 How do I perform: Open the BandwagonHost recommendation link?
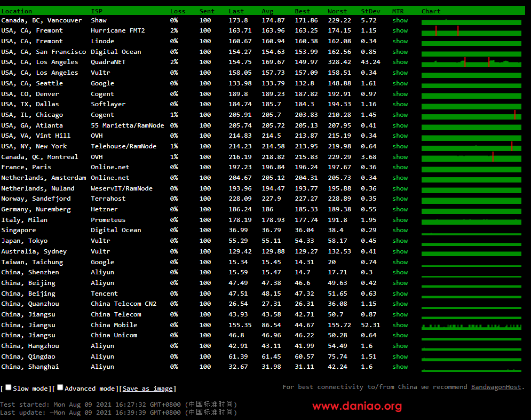[x=496, y=387]
